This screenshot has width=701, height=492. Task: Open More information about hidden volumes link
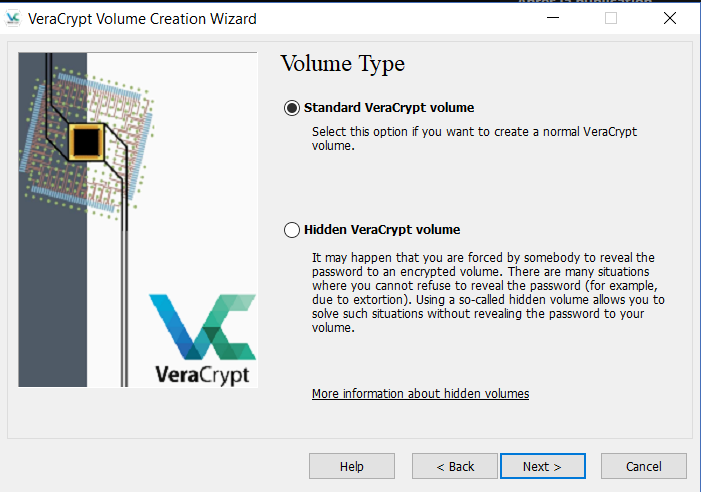pos(420,394)
